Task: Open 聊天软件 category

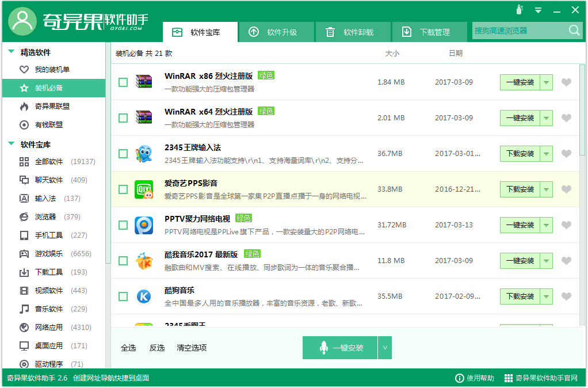Action: (x=54, y=180)
